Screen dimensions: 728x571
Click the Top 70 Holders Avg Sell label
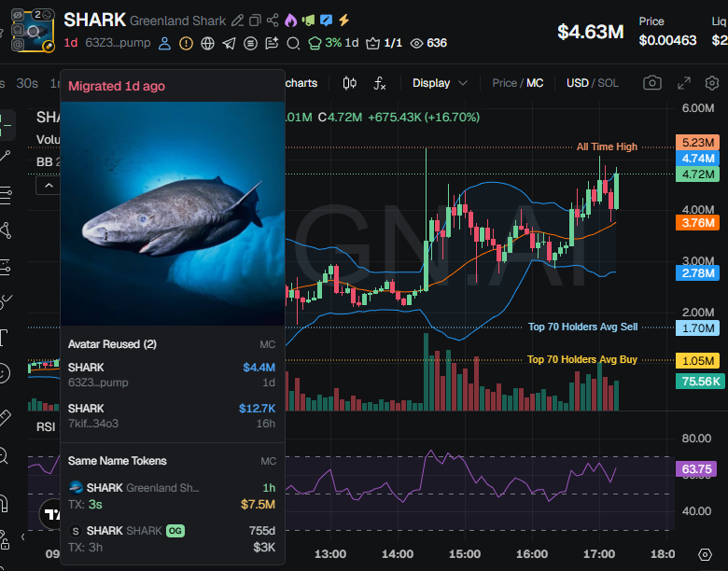pyautogui.click(x=582, y=327)
